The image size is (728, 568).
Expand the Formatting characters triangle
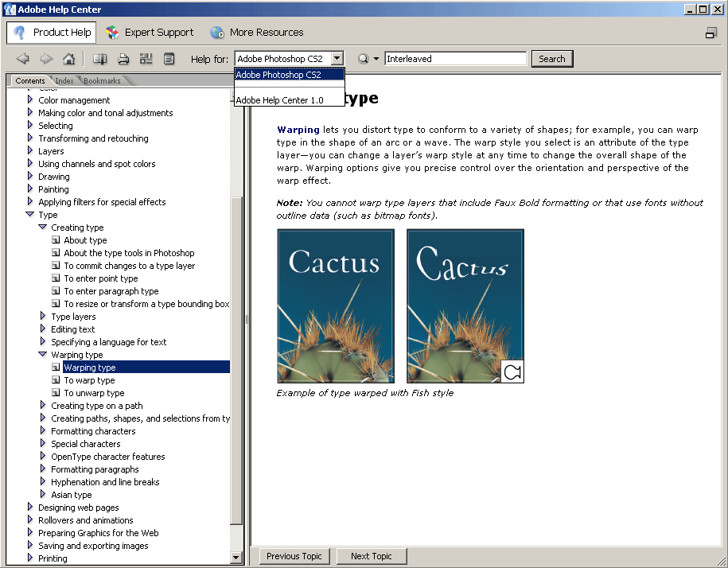43,430
